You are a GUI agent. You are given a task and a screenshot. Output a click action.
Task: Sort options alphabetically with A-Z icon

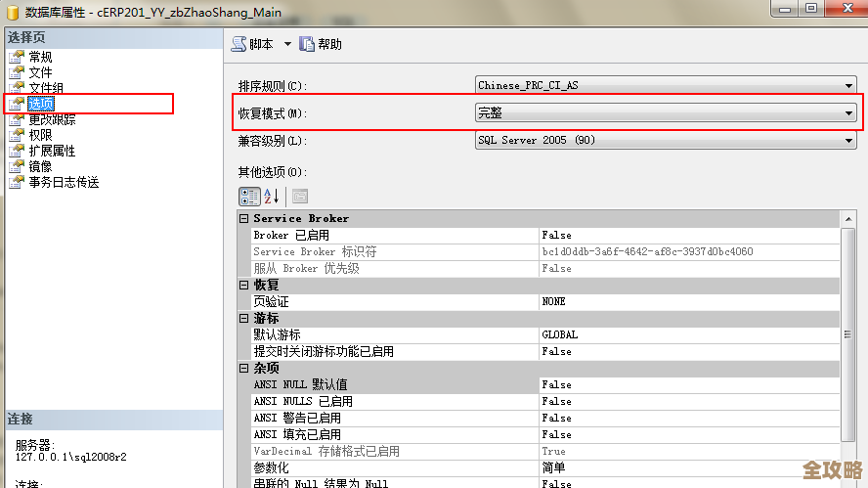coord(272,197)
